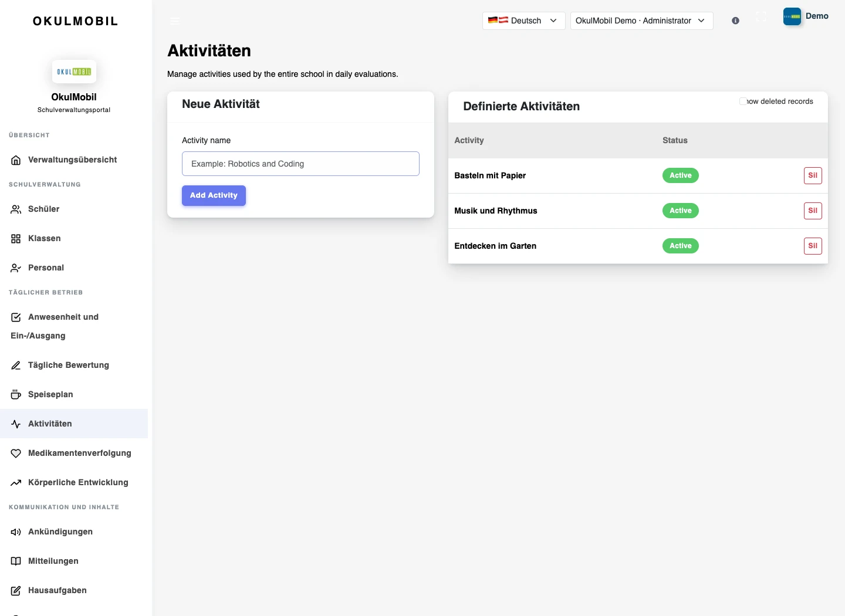Click the Activity column header
Viewport: 845px width, 616px height.
[469, 140]
